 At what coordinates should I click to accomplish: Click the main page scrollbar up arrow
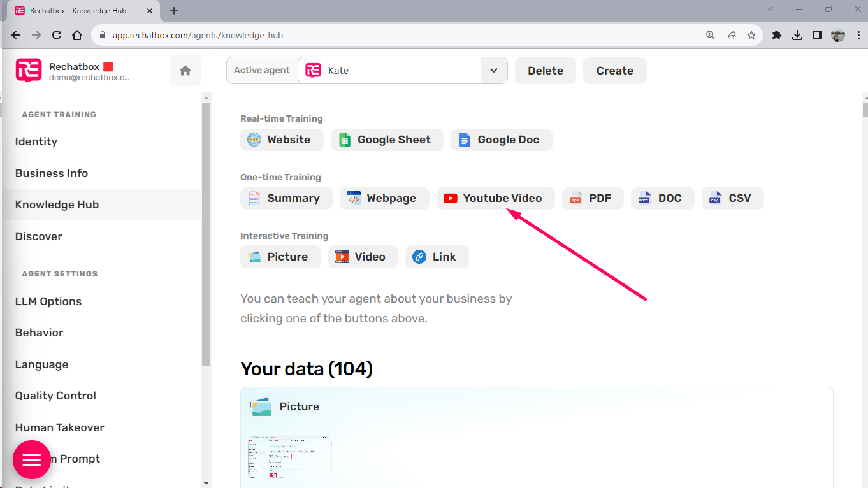(x=864, y=97)
